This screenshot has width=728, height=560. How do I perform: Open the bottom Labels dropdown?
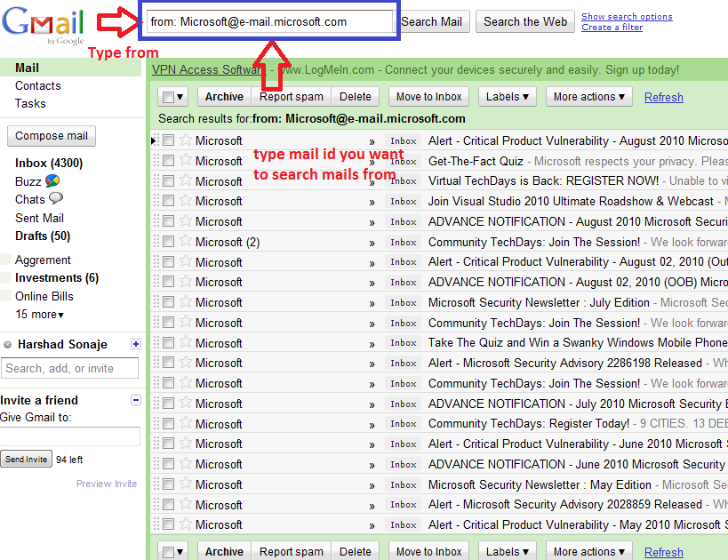click(x=507, y=552)
